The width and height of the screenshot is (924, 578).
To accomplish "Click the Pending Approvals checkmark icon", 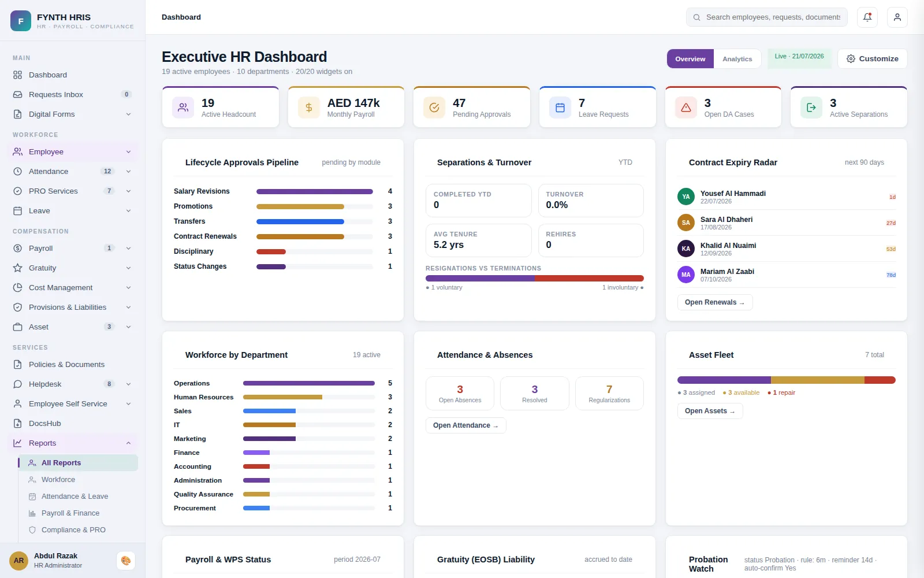I will pyautogui.click(x=434, y=108).
